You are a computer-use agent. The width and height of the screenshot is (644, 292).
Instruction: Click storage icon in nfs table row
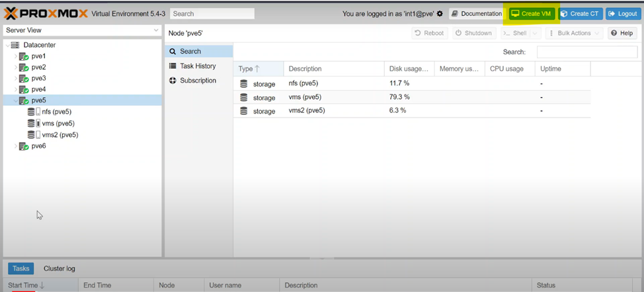point(243,84)
